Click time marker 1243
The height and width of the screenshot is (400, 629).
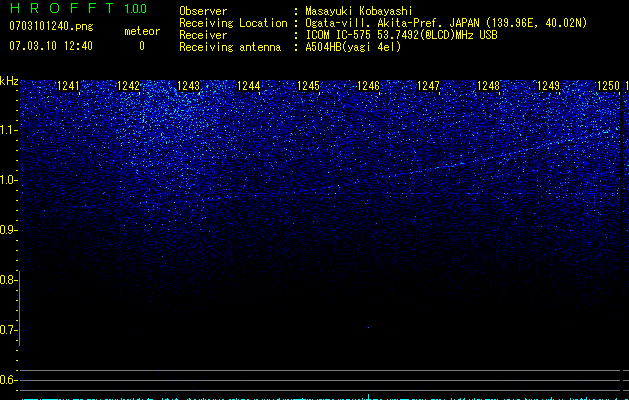point(189,86)
